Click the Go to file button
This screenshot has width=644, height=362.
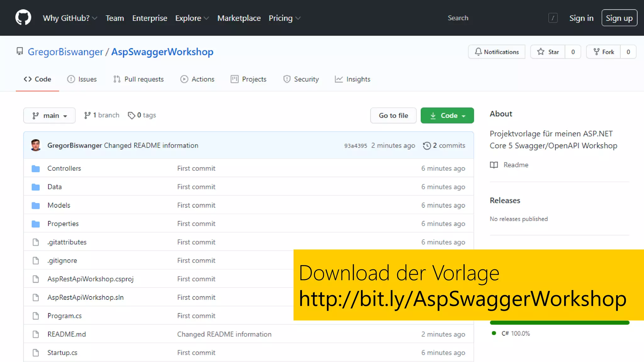(393, 115)
